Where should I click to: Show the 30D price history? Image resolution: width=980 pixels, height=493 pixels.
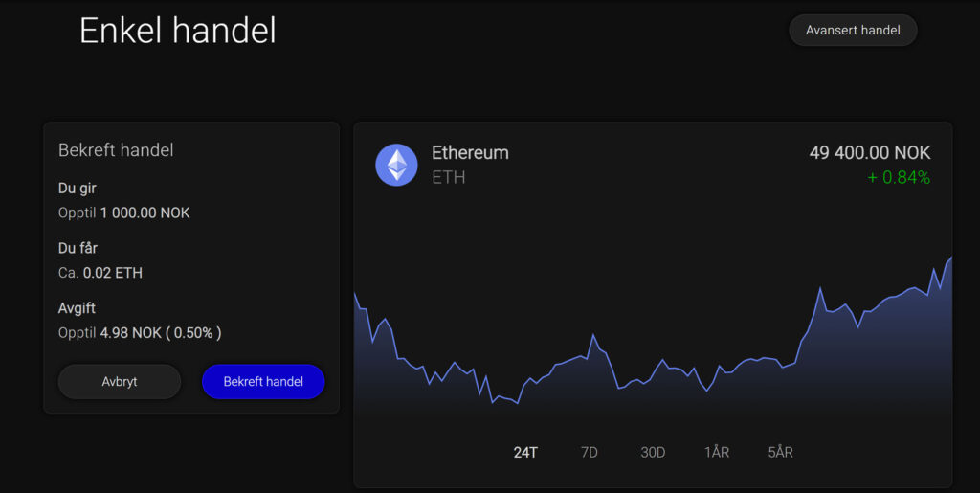653,452
